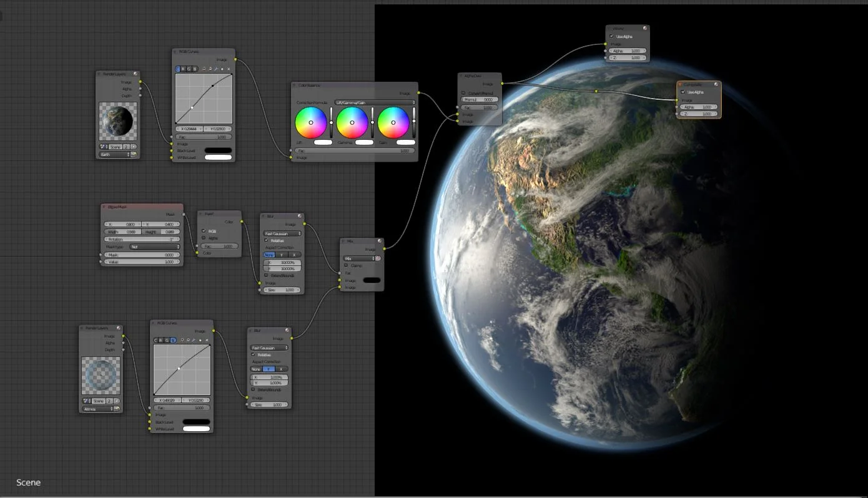
Task: Open Earth render layer dropdown
Action: click(x=114, y=154)
